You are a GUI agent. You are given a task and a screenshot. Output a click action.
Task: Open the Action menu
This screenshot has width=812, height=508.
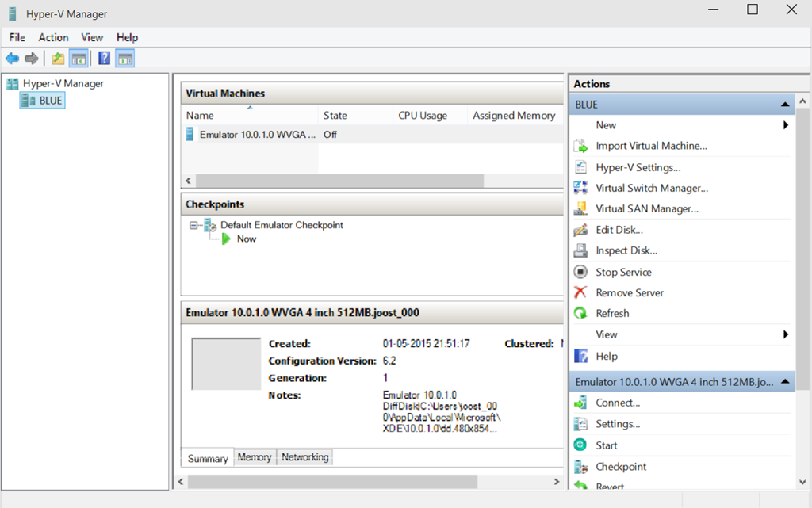click(x=53, y=37)
